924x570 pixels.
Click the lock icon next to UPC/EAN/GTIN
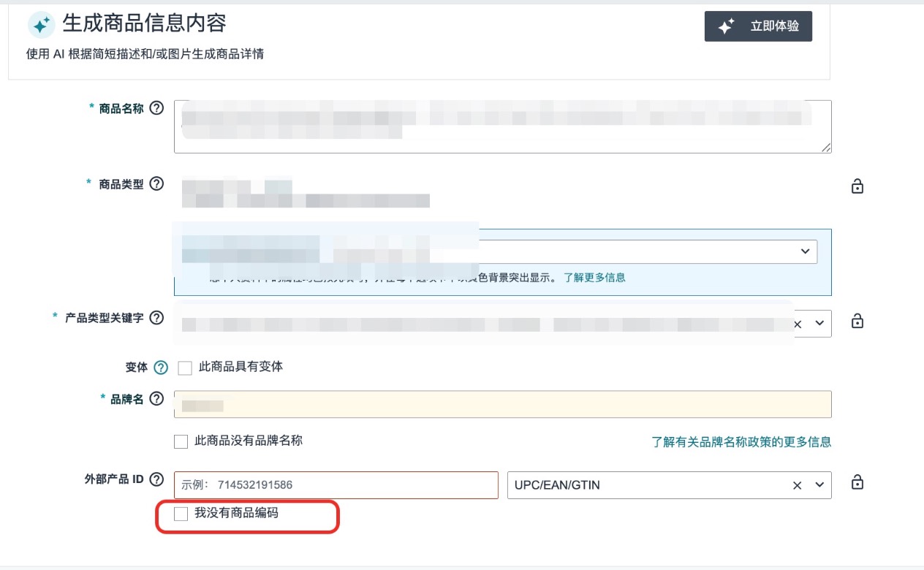[857, 482]
